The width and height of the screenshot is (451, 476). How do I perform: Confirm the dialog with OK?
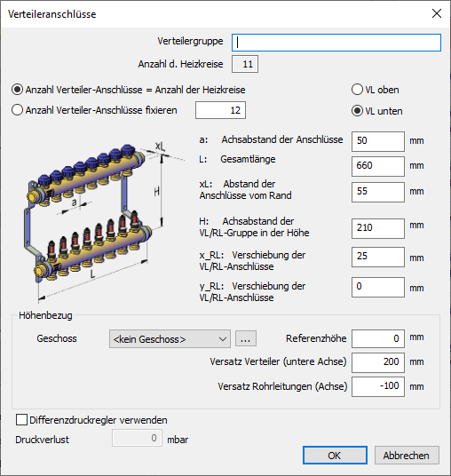[x=335, y=455]
